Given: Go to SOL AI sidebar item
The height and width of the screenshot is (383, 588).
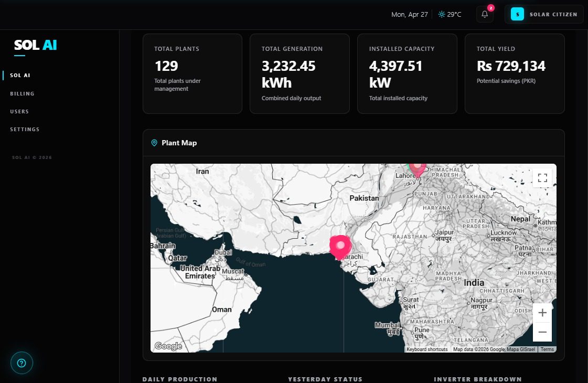Looking at the screenshot, I should click(20, 76).
